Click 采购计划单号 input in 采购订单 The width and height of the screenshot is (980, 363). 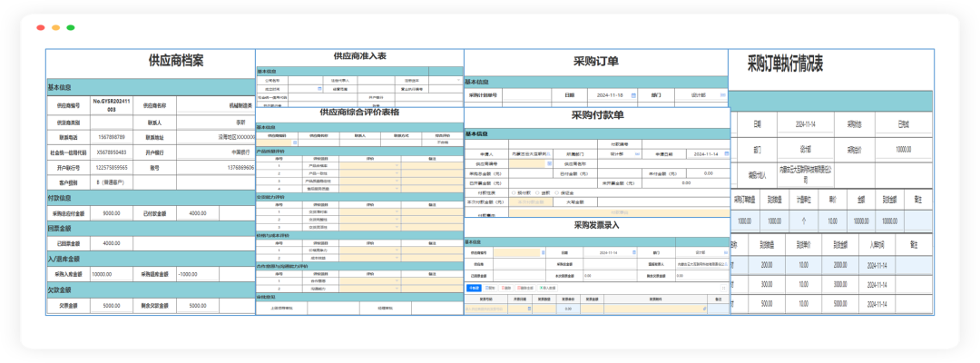527,95
